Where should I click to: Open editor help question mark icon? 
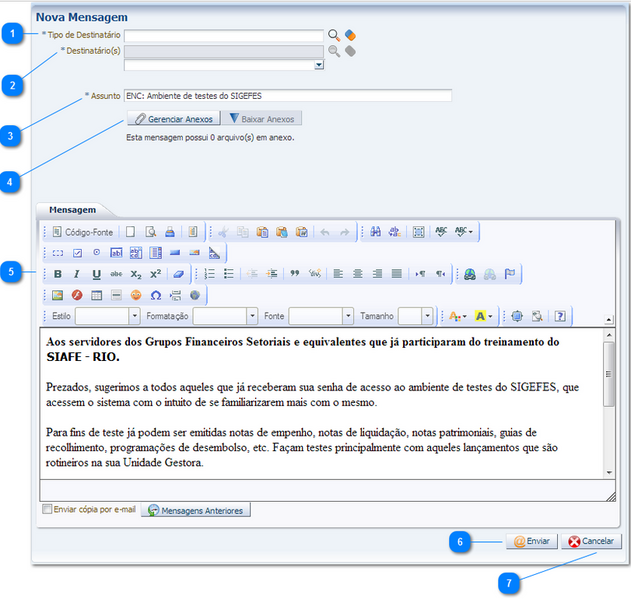tap(560, 316)
